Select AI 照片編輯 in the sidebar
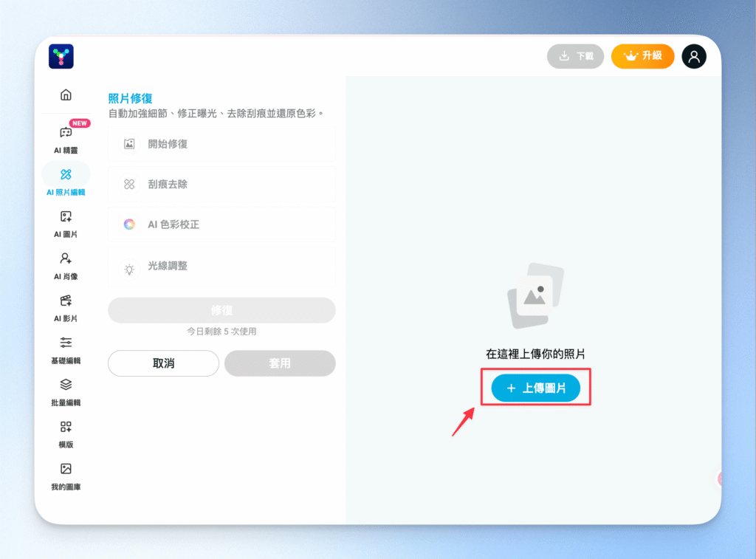This screenshot has height=559, width=756. [66, 180]
